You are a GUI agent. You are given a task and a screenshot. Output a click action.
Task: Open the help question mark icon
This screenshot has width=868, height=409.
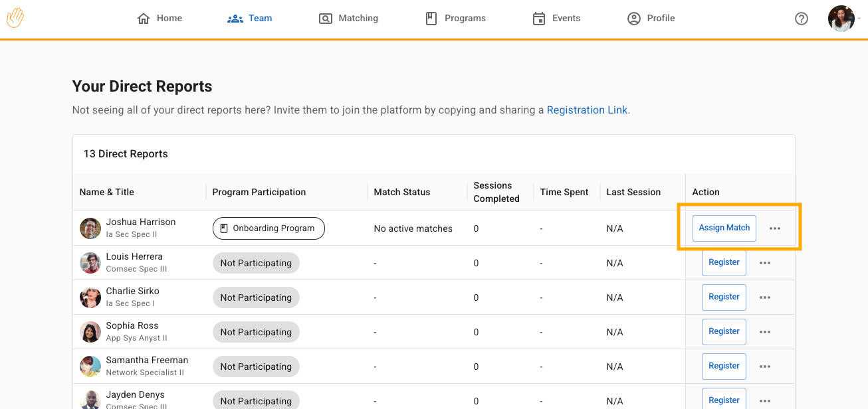point(802,19)
